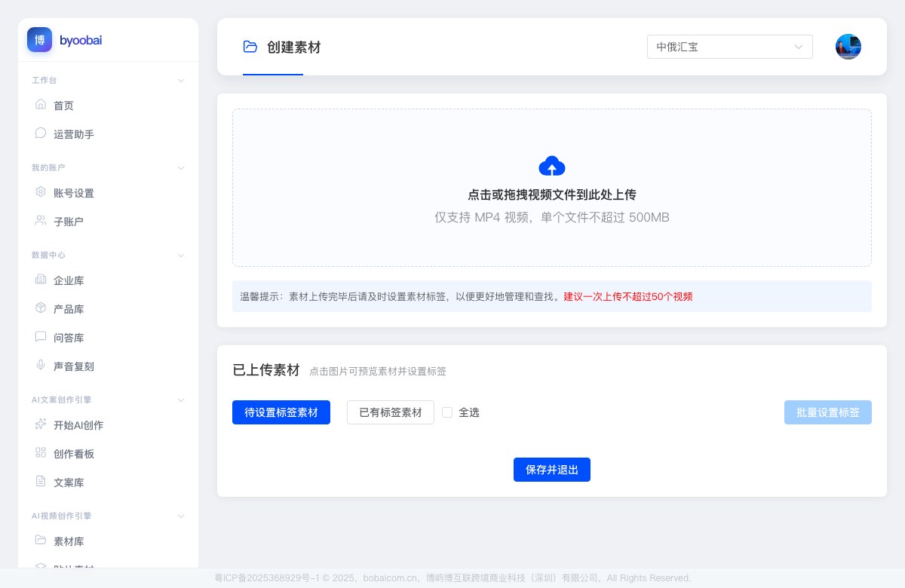Viewport: 905px width, 588px height.
Task: Click the folder icon beside 创建素材
Action: (250, 47)
